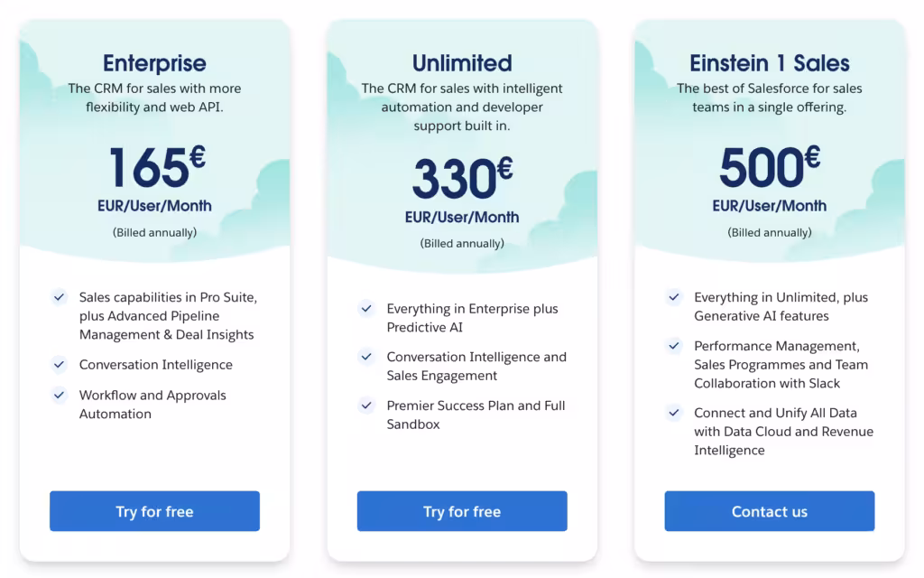
Task: Click checkmark beside Conversation Intelligence and Sales Engagement
Action: click(x=366, y=357)
